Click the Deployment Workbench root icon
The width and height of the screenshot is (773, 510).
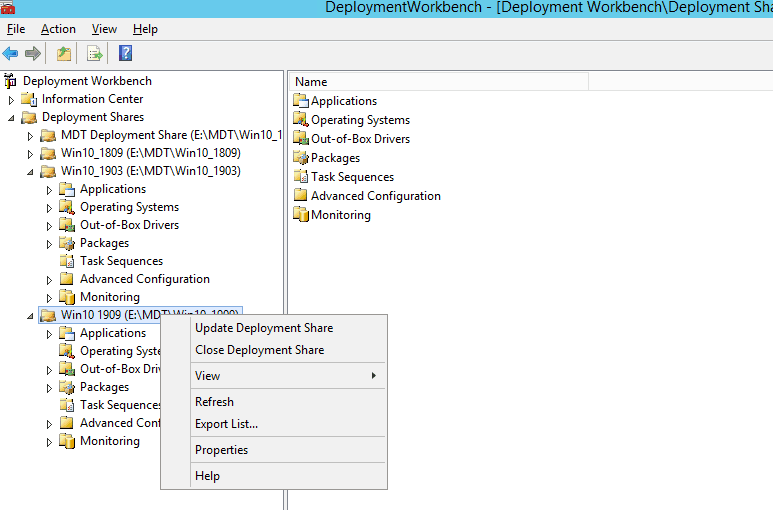[x=10, y=81]
